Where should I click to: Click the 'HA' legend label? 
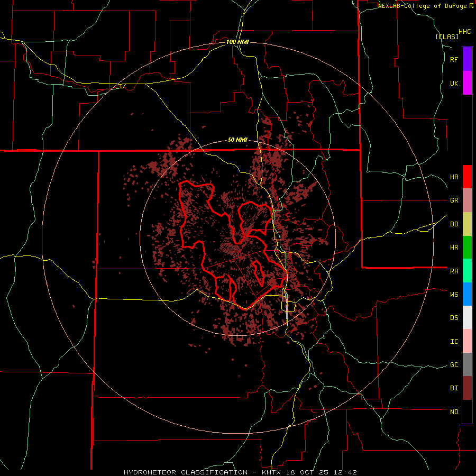point(454,177)
